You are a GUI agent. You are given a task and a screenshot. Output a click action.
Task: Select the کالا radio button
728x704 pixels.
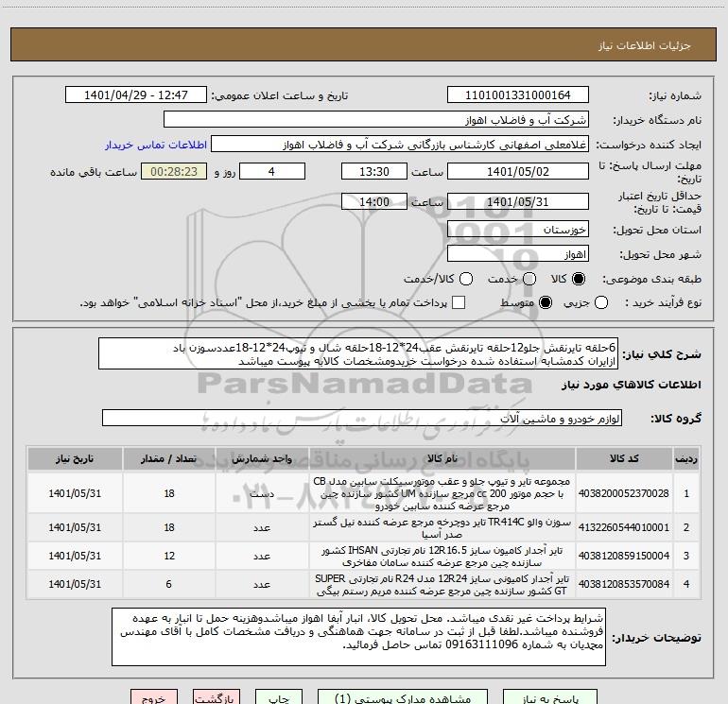[579, 279]
